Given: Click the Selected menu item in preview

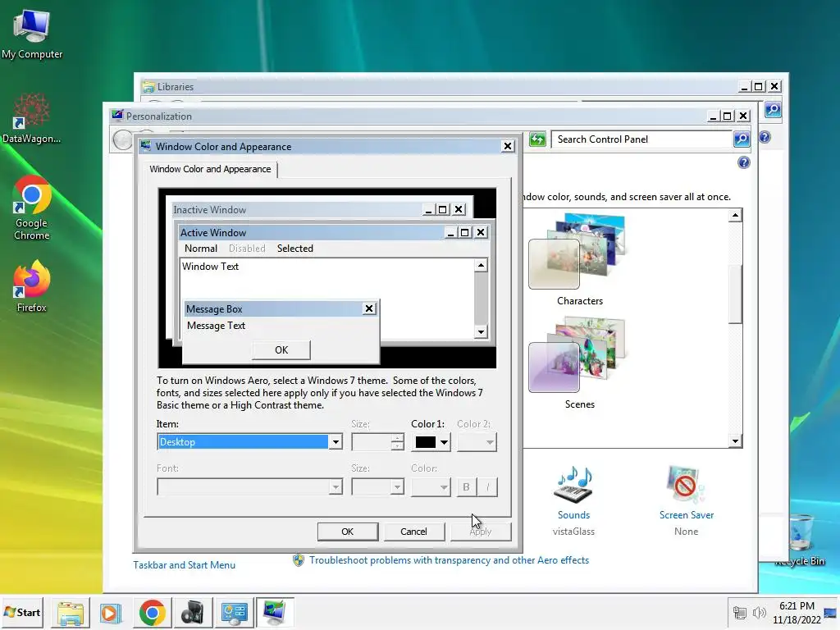Looking at the screenshot, I should point(295,249).
